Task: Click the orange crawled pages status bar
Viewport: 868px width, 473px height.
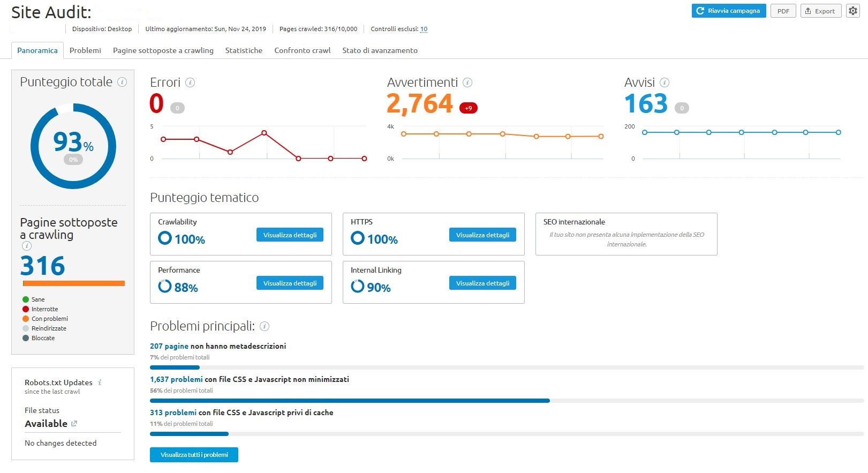Action: (x=74, y=283)
